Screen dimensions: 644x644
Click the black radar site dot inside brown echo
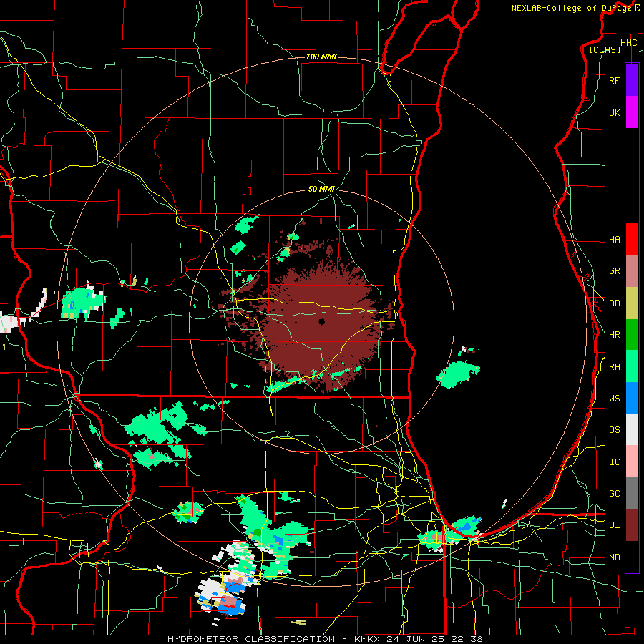(321, 321)
